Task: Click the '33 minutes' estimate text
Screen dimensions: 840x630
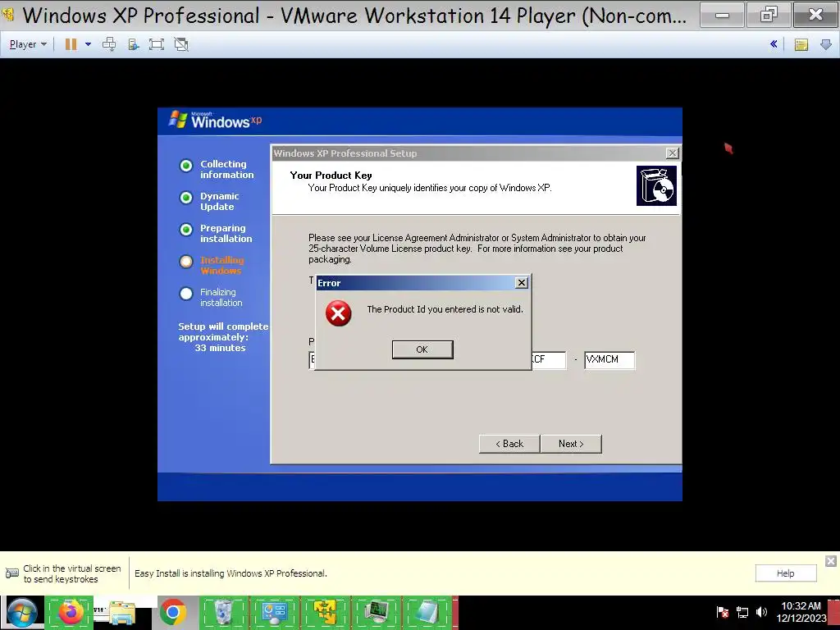Action: 220,348
